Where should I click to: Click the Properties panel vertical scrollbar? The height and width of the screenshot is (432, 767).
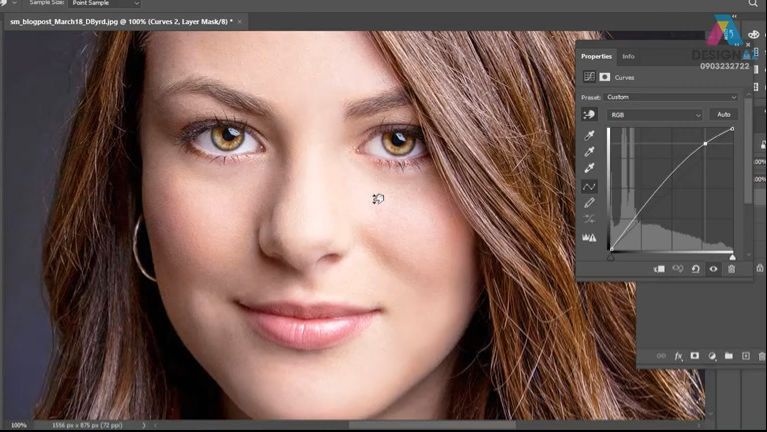[x=747, y=151]
